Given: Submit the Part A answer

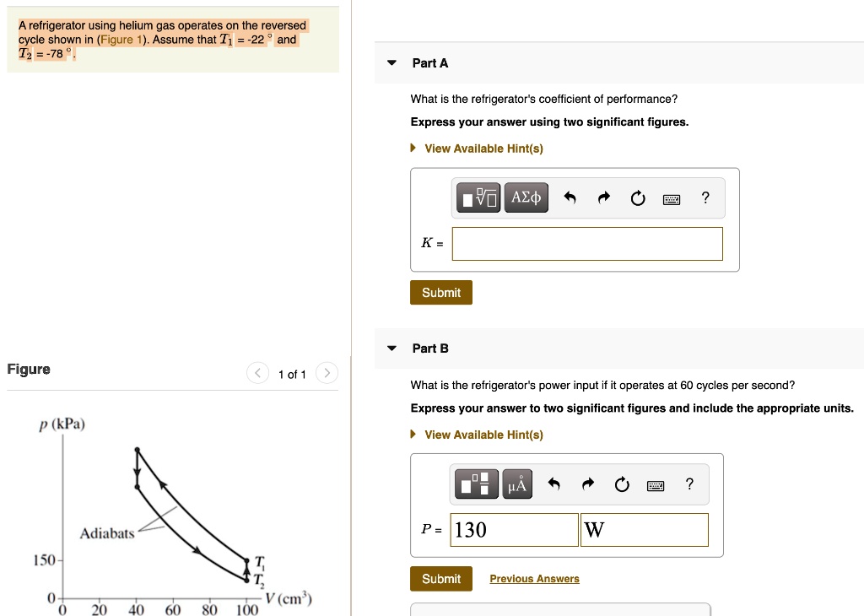Looking at the screenshot, I should 440,293.
